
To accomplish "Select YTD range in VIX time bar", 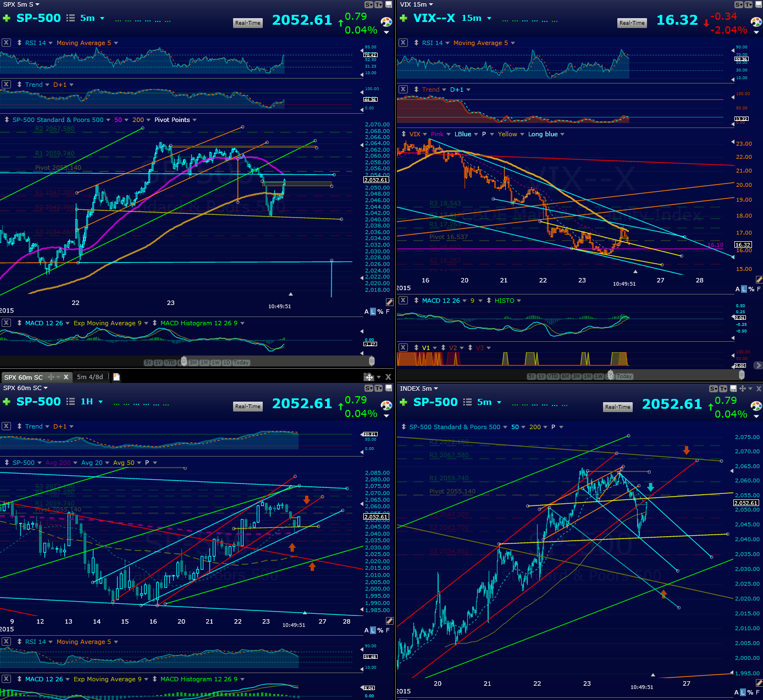I will [x=553, y=376].
